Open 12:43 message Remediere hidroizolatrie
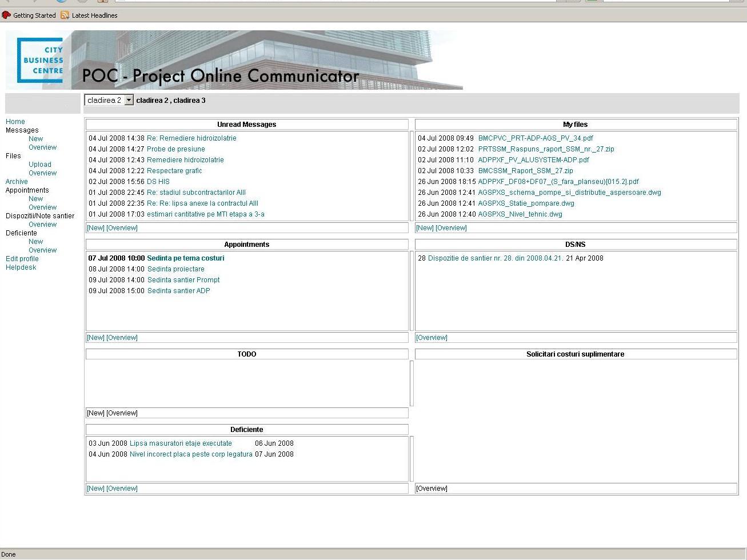The height and width of the screenshot is (560, 747). pos(185,160)
